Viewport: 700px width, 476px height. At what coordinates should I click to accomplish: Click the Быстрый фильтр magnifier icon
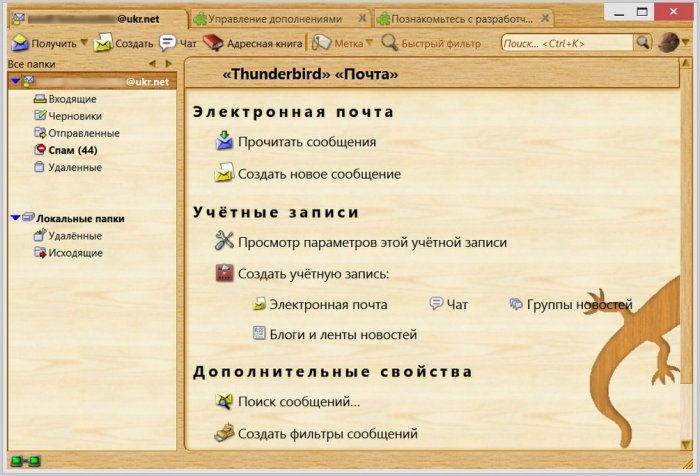[390, 43]
